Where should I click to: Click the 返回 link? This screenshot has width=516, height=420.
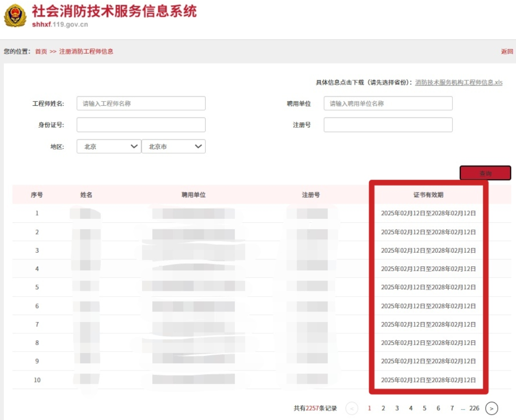507,51
